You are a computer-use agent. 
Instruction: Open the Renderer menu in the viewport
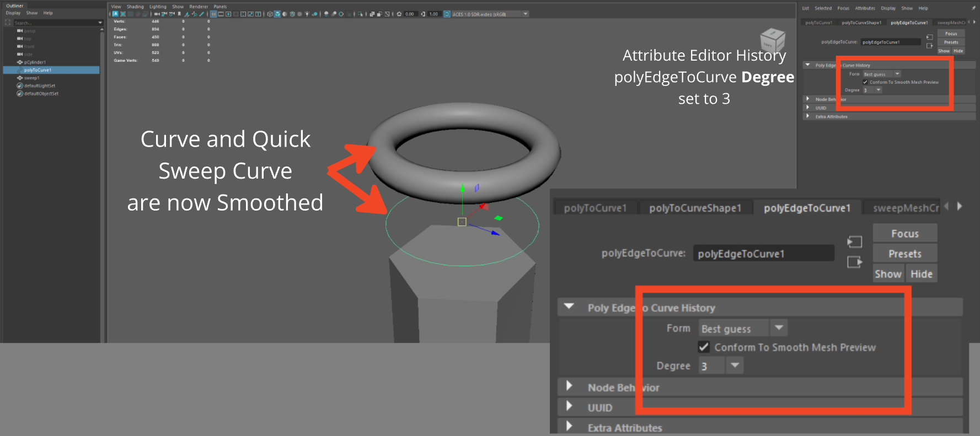[199, 7]
